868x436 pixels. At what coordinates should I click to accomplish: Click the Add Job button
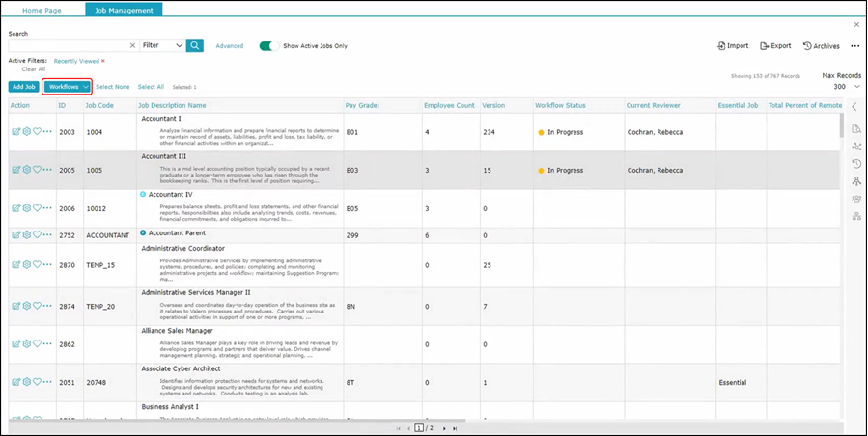[x=24, y=87]
